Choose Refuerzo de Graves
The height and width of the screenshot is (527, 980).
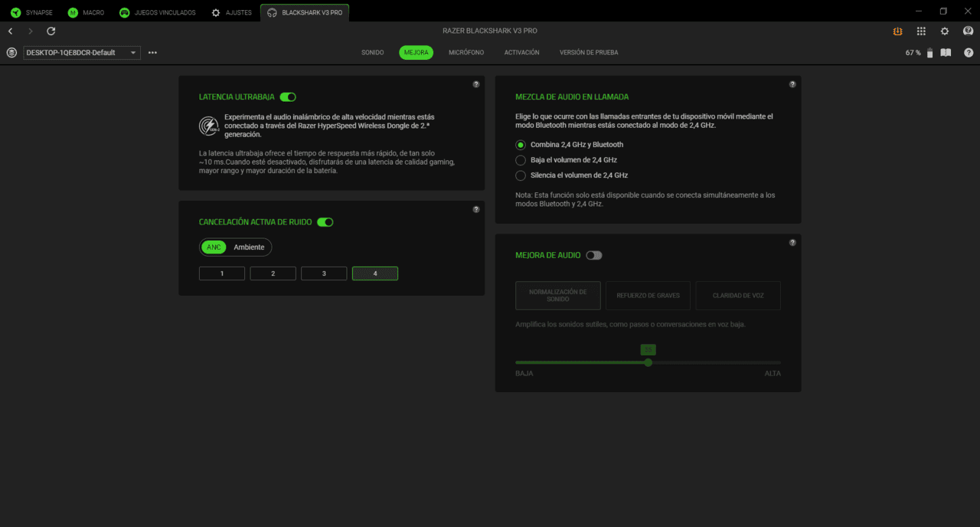648,296
